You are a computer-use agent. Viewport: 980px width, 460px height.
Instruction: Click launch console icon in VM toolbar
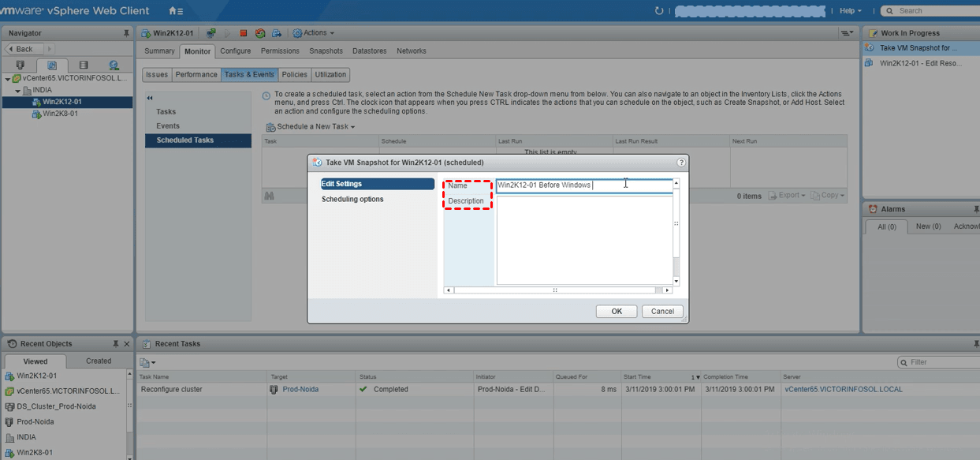[x=211, y=33]
